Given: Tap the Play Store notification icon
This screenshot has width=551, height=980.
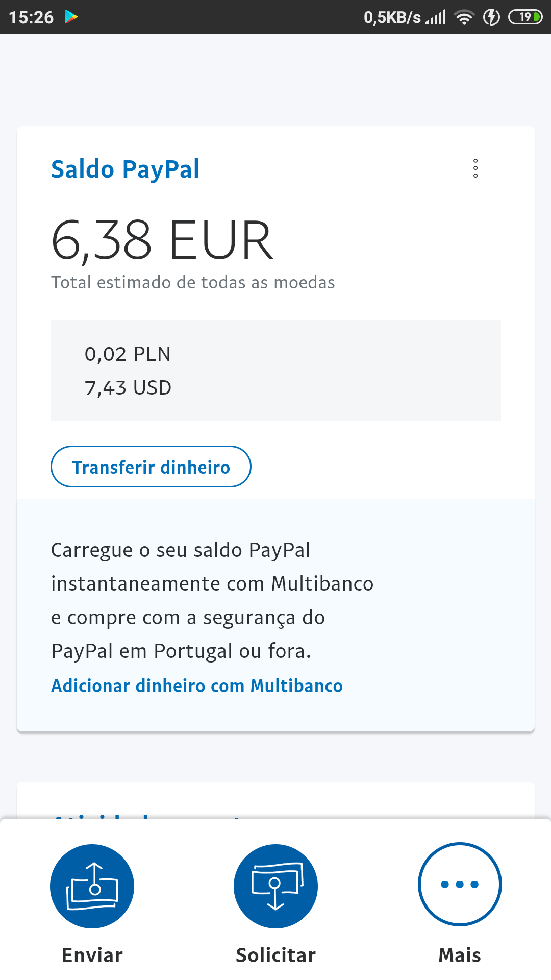Looking at the screenshot, I should click(x=71, y=17).
